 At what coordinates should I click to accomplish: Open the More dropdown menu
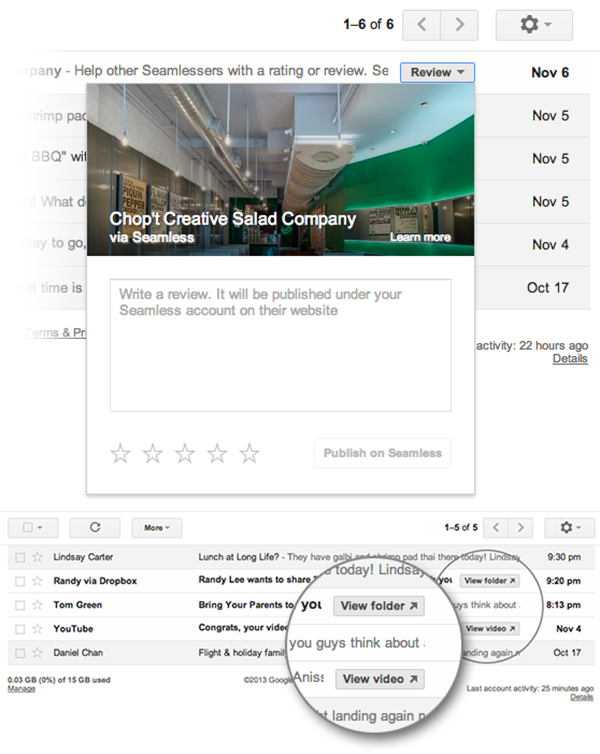click(157, 528)
